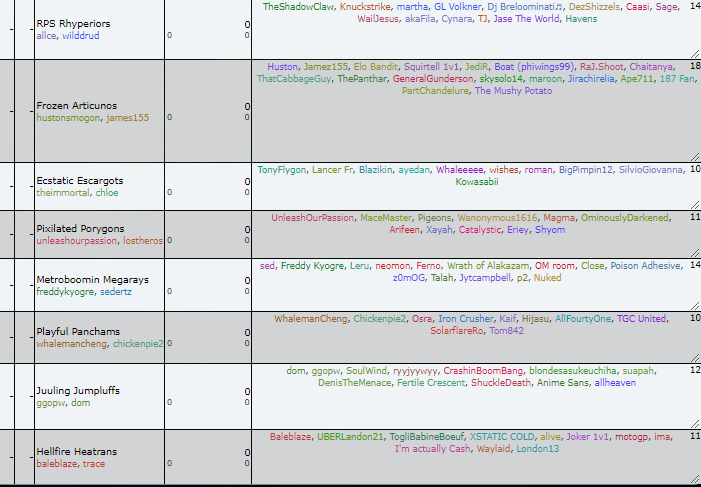Click player BigPimpin12

(x=586, y=170)
